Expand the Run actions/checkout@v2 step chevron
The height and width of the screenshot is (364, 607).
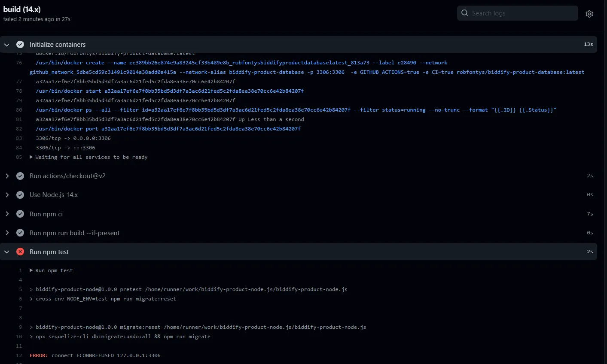pos(7,176)
